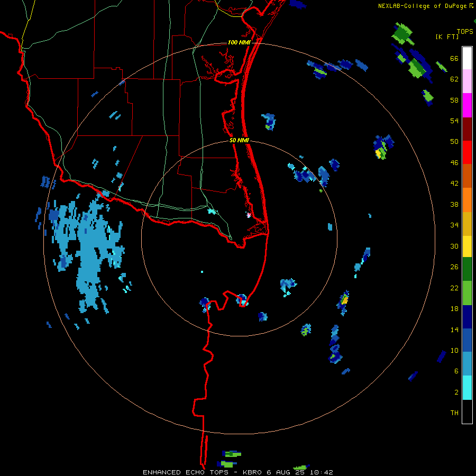This screenshot has height=476, width=476.
Task: Click the light green legend swatch
Action: tap(467, 293)
